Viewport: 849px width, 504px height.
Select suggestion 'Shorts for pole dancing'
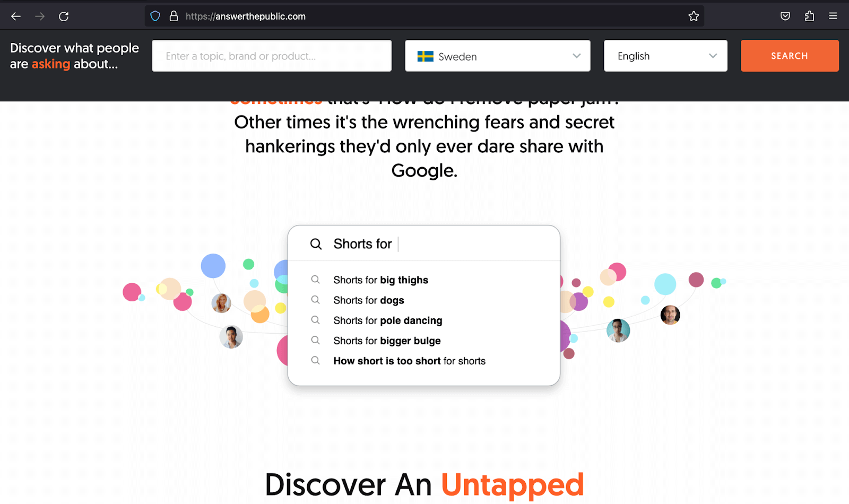pyautogui.click(x=388, y=320)
